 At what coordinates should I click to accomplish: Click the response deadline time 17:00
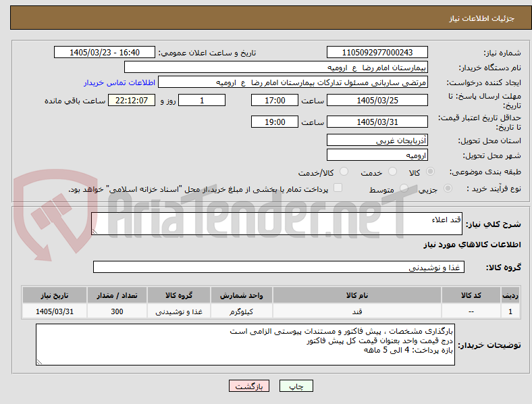(275, 100)
